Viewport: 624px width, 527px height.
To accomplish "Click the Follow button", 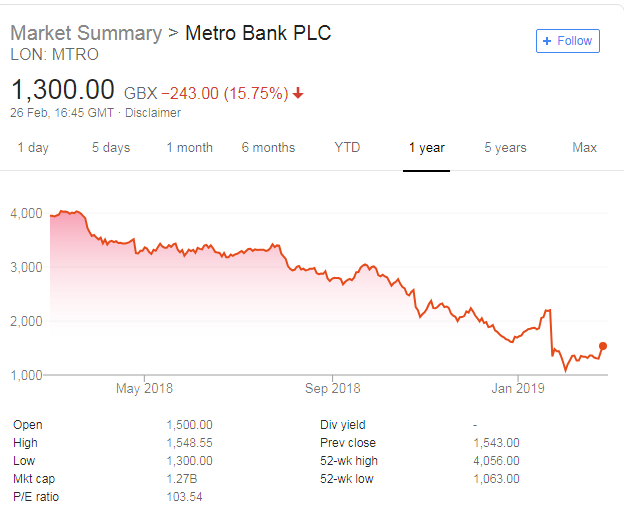I will (568, 41).
